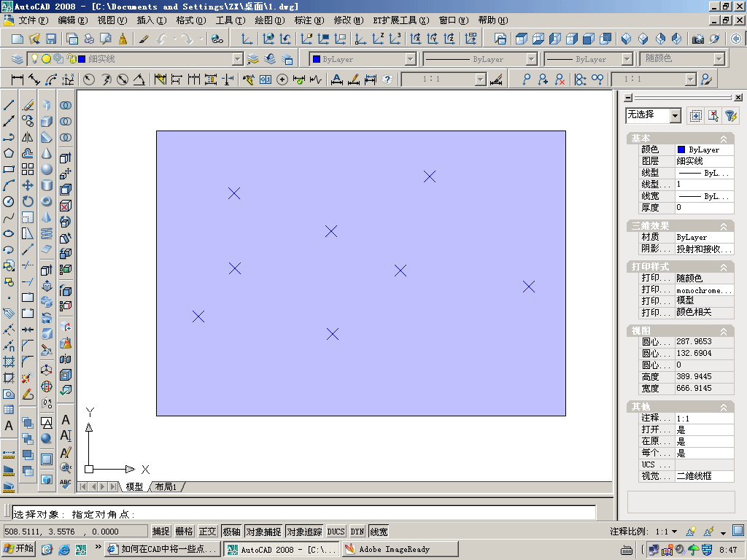The height and width of the screenshot is (560, 747).
Task: Select the Multiline Text tool
Action: point(9,426)
